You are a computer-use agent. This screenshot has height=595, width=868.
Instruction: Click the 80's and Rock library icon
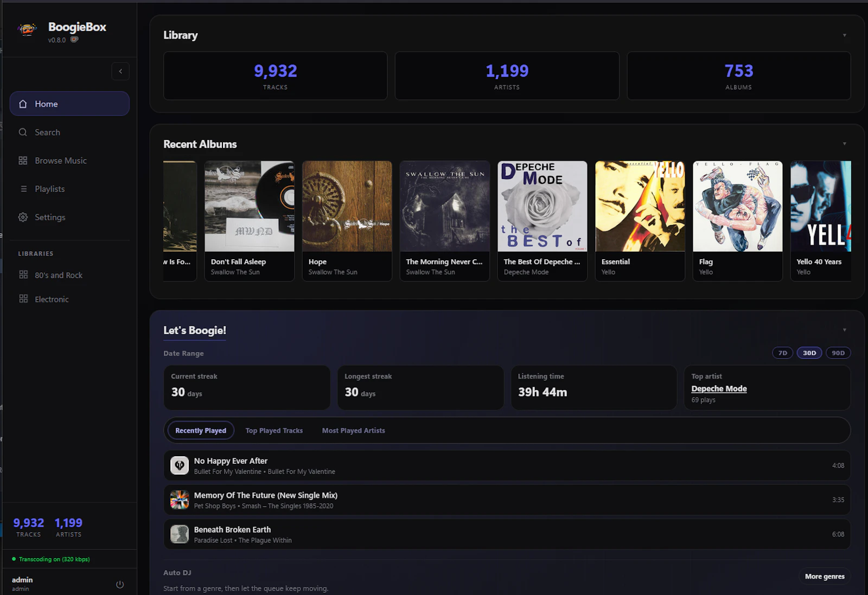tap(23, 275)
